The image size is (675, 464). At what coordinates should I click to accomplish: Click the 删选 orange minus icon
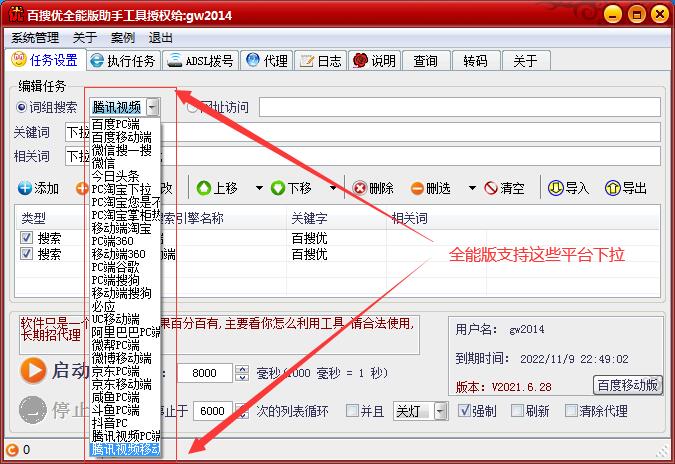coord(417,189)
